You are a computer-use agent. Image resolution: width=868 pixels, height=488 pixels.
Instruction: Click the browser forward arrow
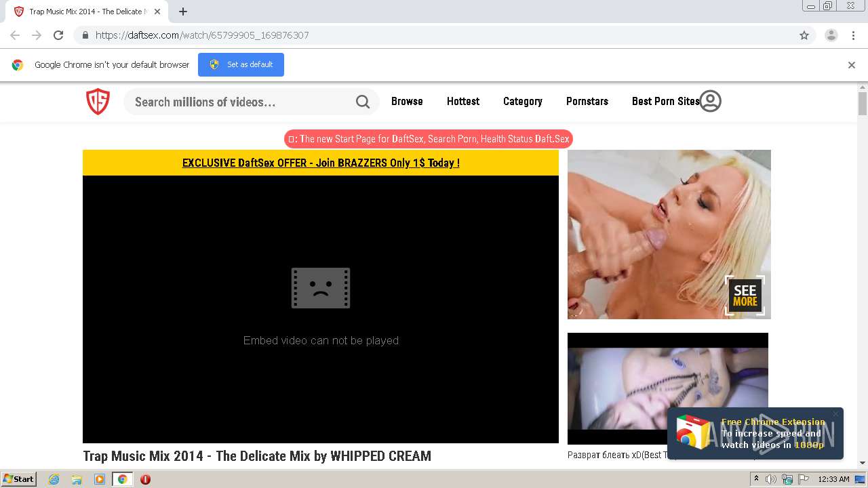(37, 35)
